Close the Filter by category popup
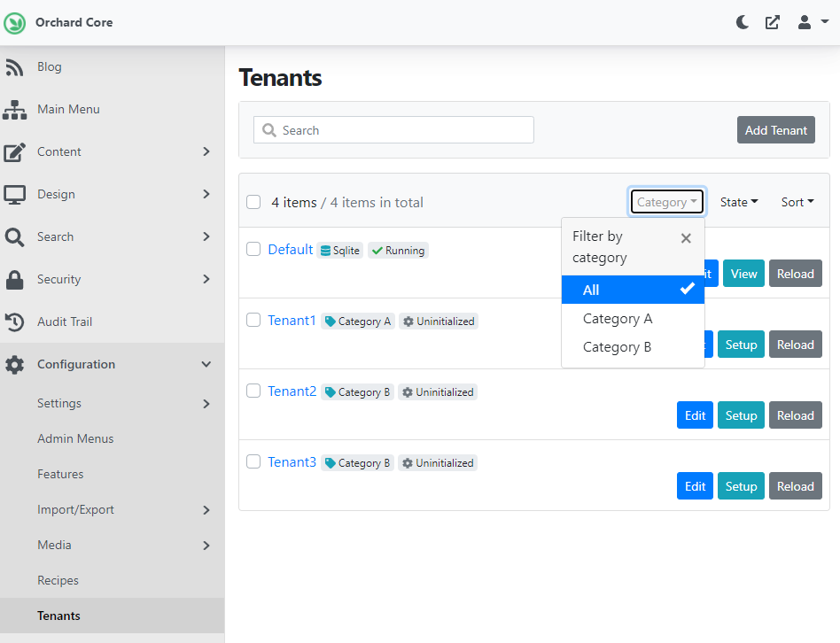840x643 pixels. [x=686, y=238]
